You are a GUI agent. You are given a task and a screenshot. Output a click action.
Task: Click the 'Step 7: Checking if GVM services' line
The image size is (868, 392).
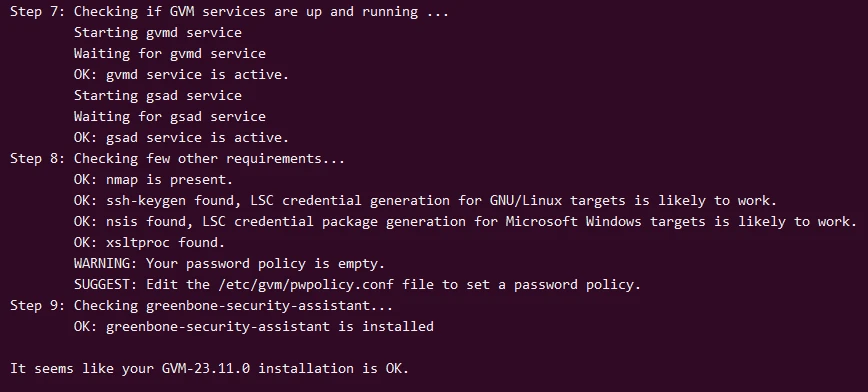coord(229,12)
